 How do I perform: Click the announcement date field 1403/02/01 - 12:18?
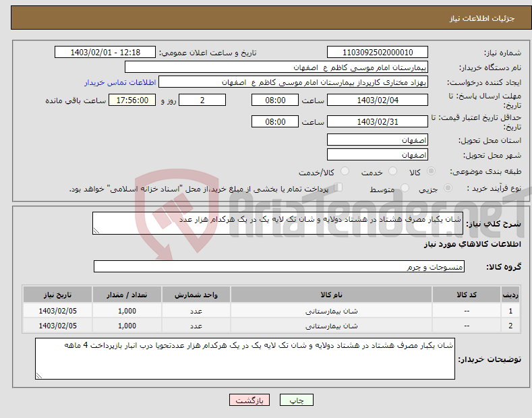click(x=105, y=53)
